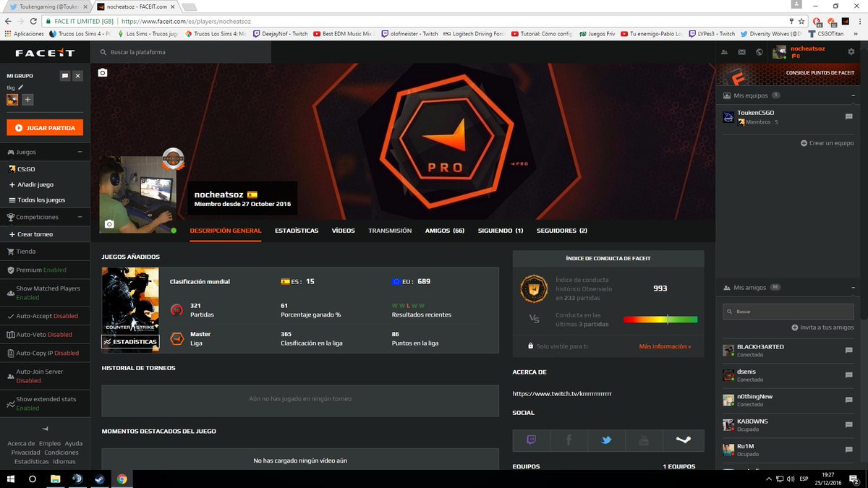Bookmark the page with the Chrome star icon
868x488 pixels.
801,22
